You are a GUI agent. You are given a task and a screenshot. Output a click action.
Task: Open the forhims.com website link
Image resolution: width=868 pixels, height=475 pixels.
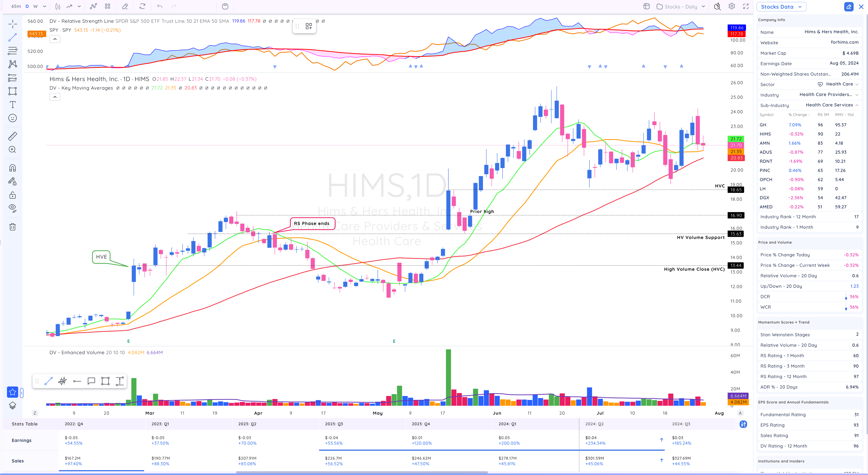click(844, 42)
